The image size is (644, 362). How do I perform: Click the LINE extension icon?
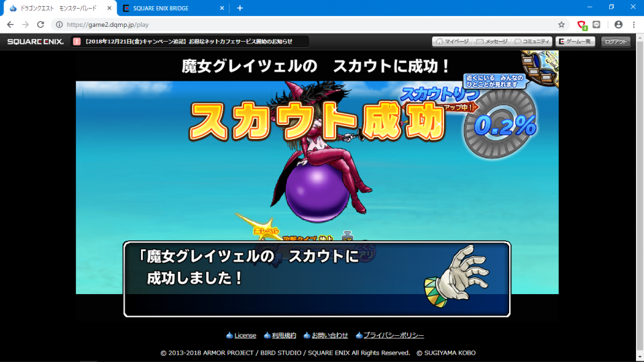[x=596, y=24]
